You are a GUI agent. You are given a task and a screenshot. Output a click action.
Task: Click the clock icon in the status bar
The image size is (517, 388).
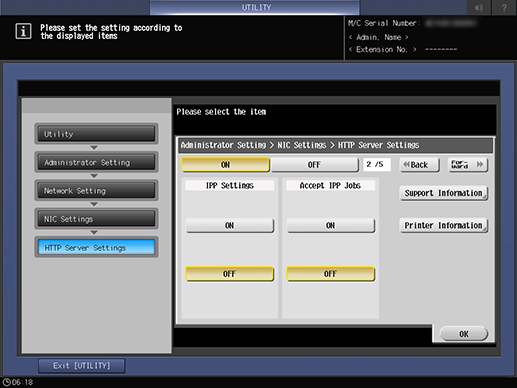pos(6,382)
